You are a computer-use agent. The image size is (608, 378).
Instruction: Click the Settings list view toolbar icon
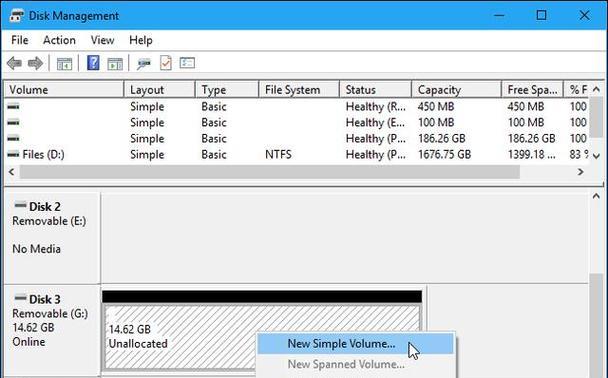pos(187,63)
